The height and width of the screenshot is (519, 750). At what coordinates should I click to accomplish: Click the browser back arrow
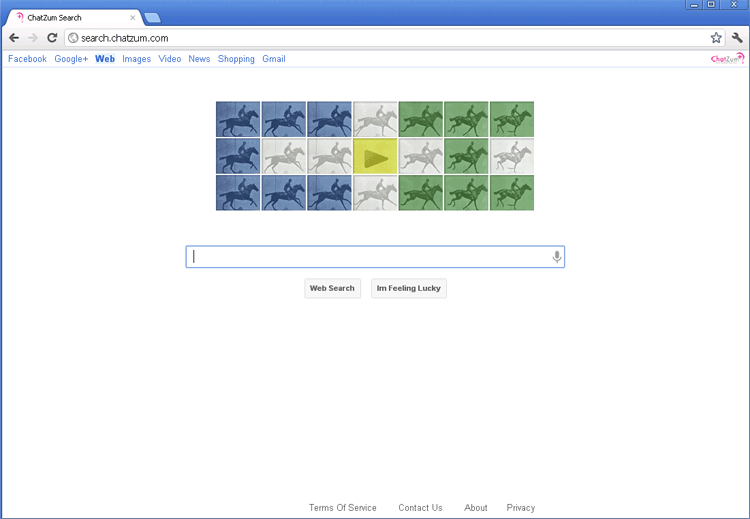14,38
